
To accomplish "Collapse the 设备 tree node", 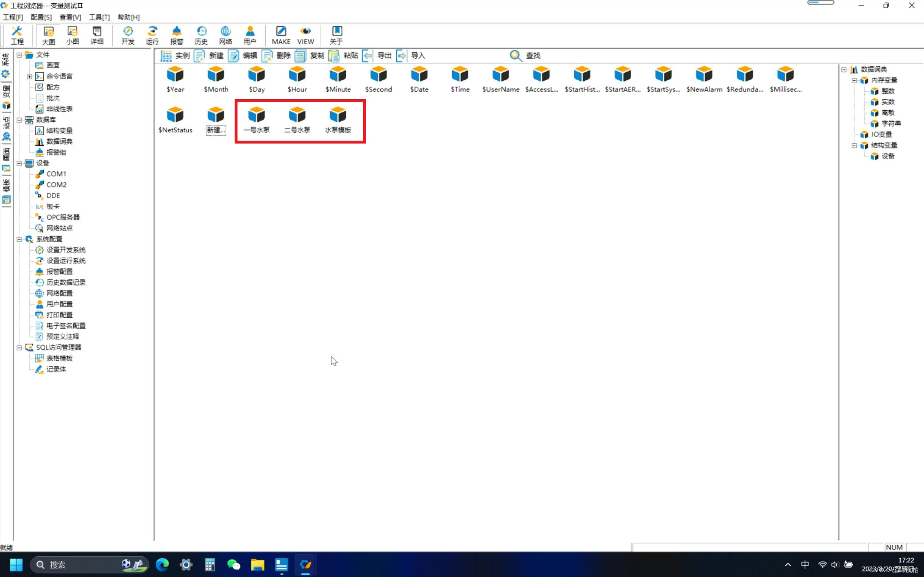I will [x=19, y=163].
